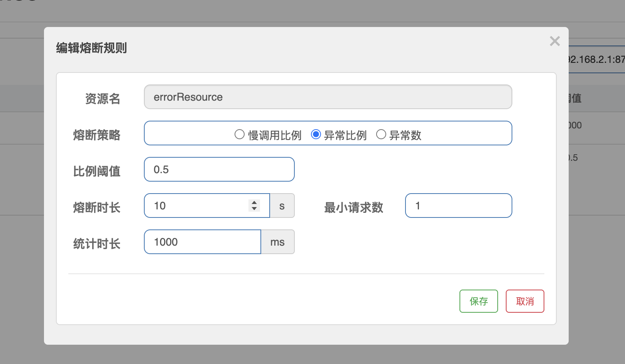Click the "s" unit addon

tap(282, 206)
